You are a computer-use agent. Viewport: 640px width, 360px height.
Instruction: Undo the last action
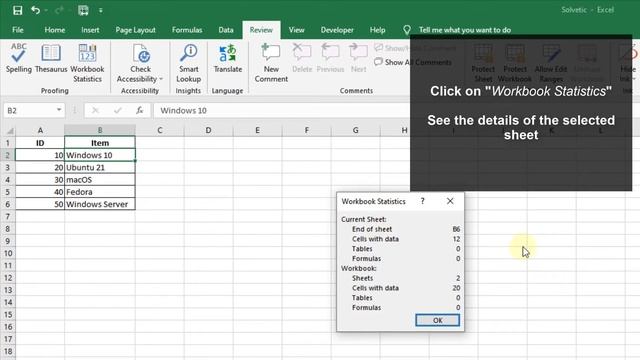click(x=36, y=10)
